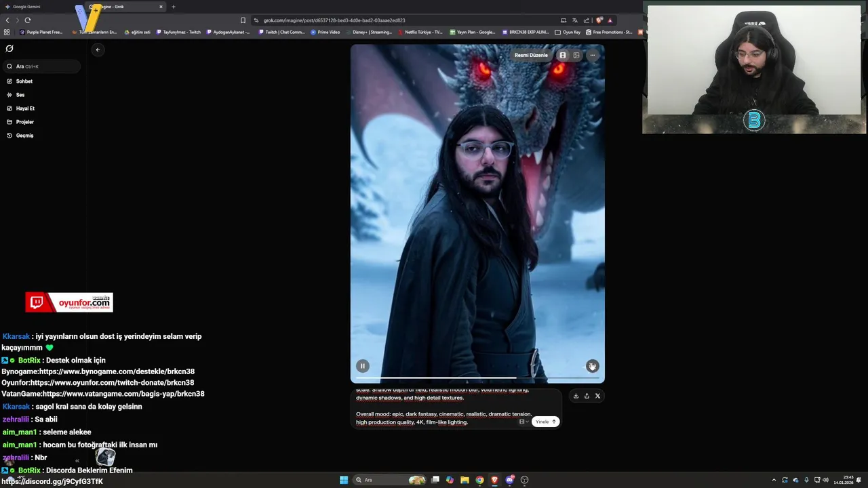The image size is (868, 488).
Task: Reload the page
Action: (28, 20)
